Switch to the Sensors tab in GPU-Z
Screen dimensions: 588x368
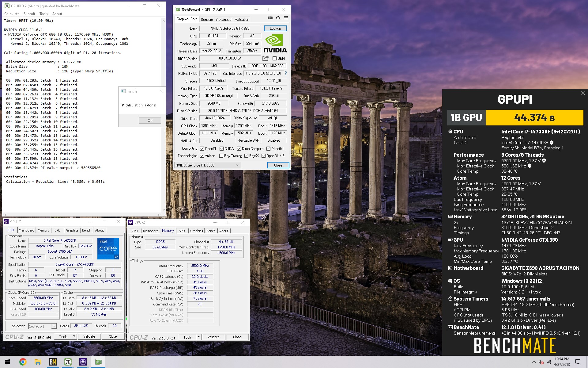207,19
